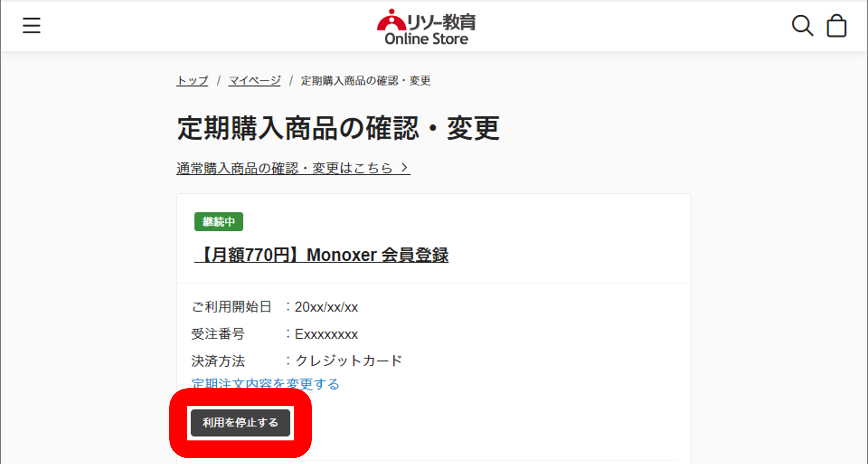This screenshot has height=464, width=868.
Task: Select the order number Exxxxxxxx
Action: click(x=326, y=334)
